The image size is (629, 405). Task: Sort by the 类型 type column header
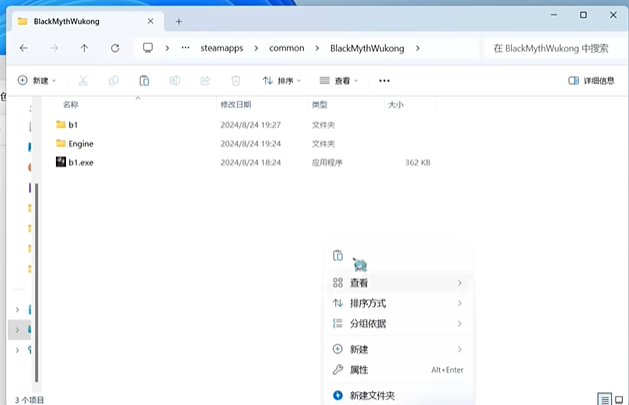click(x=320, y=105)
